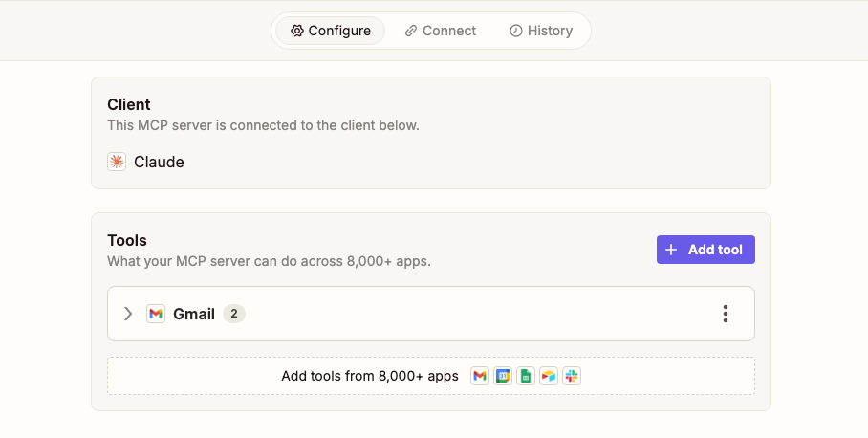Screen dimensions: 868x438
Task: Choose the Slack app icon
Action: 572,376
